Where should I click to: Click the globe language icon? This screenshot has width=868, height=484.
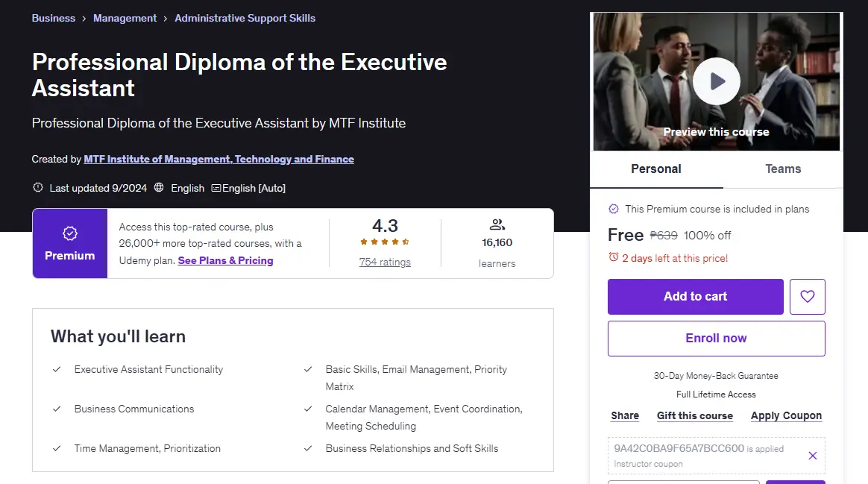point(159,188)
